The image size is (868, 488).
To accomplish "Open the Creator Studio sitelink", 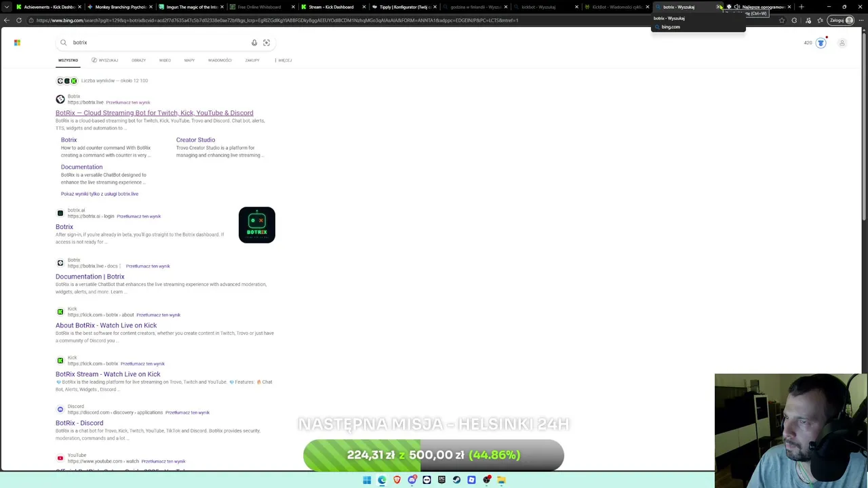I will 195,140.
